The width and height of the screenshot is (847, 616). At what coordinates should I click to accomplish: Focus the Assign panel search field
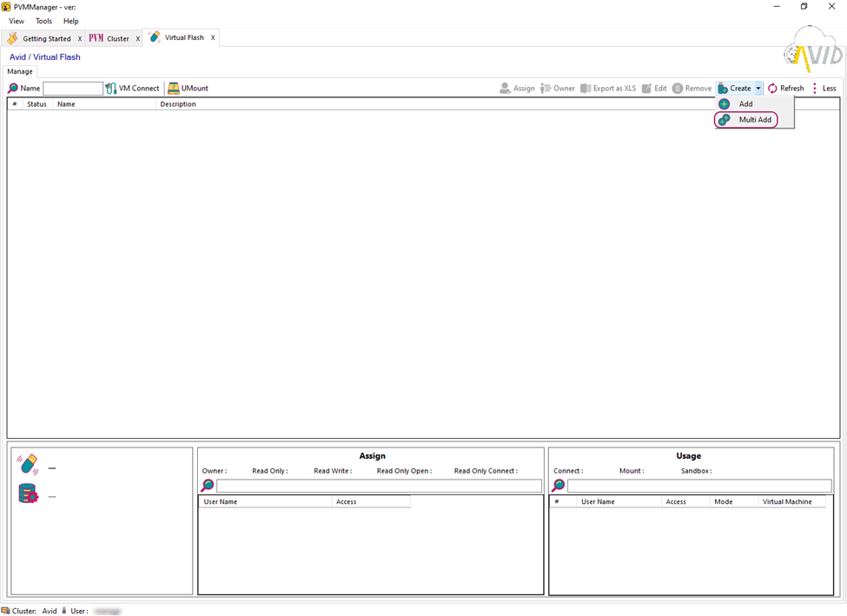[379, 486]
